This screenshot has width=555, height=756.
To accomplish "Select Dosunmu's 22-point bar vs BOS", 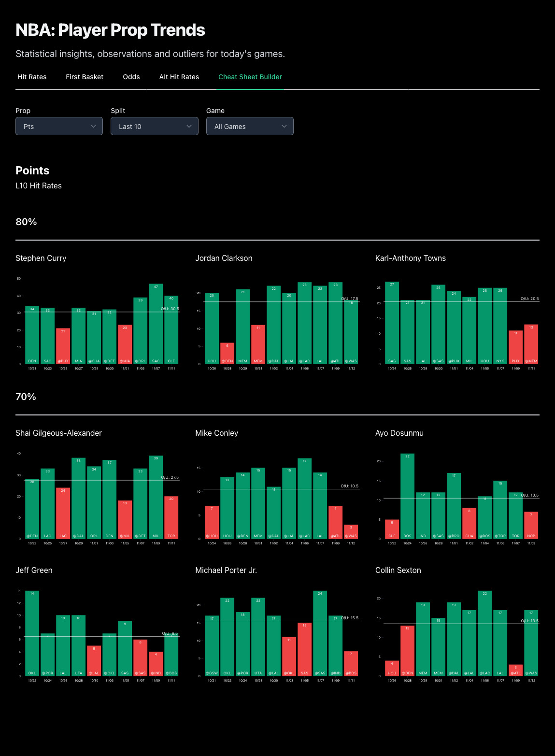I will (x=408, y=496).
